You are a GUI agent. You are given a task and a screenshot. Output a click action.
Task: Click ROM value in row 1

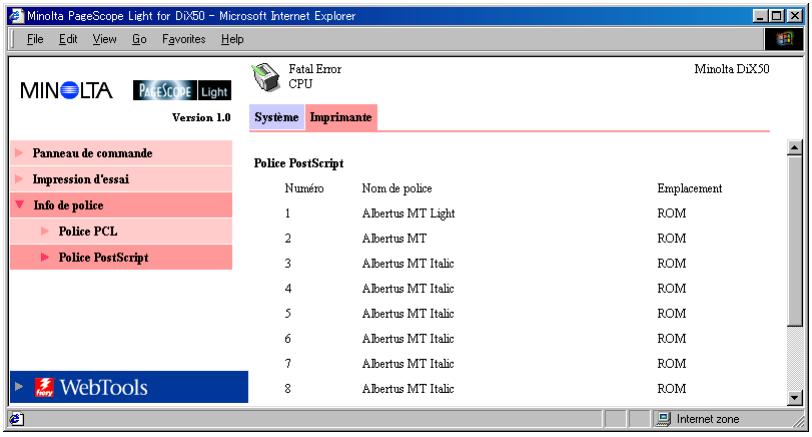[672, 213]
